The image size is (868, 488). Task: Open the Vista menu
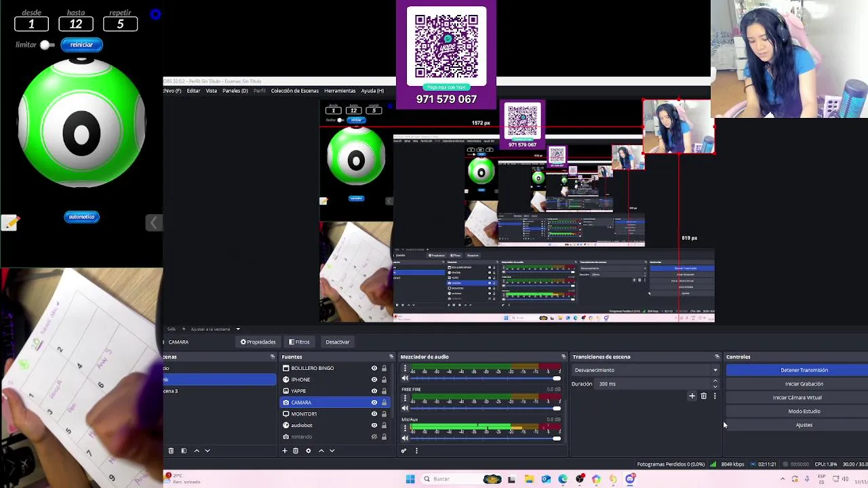(212, 91)
